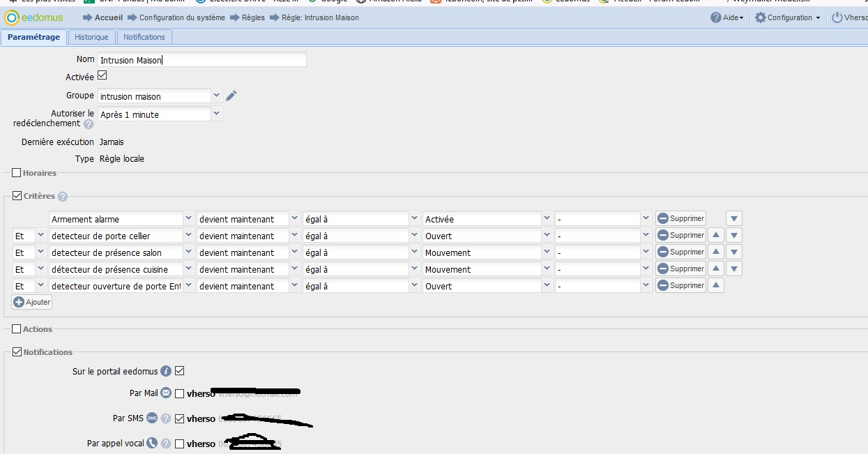Toggle the Critères section checkbox
The height and width of the screenshot is (454, 868).
tap(17, 196)
